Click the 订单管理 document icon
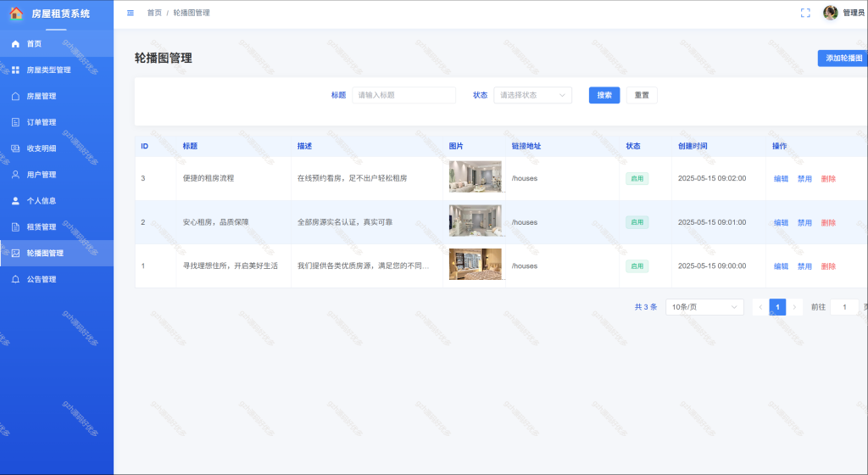Screen dimensions: 868x475 click(x=15, y=122)
